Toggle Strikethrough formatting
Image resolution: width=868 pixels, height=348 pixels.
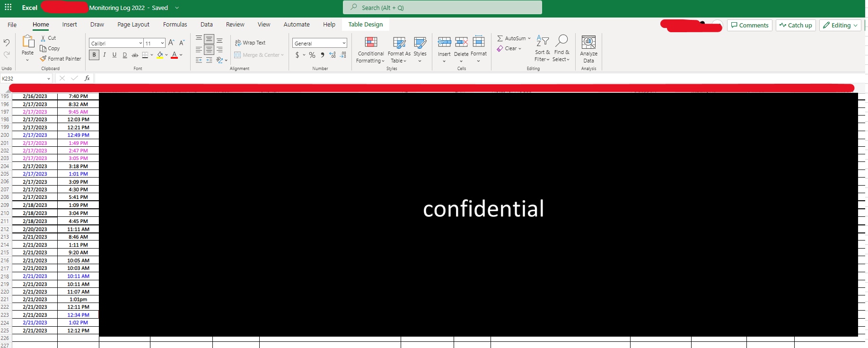point(135,55)
